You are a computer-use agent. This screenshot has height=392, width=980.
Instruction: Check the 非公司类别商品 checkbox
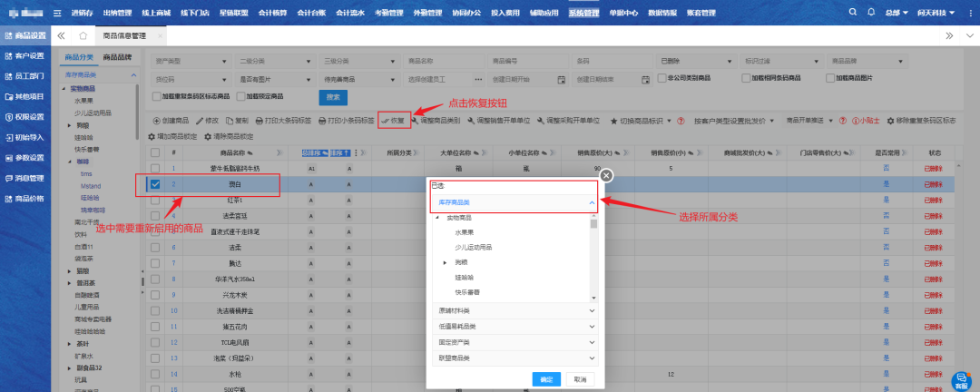pyautogui.click(x=662, y=79)
